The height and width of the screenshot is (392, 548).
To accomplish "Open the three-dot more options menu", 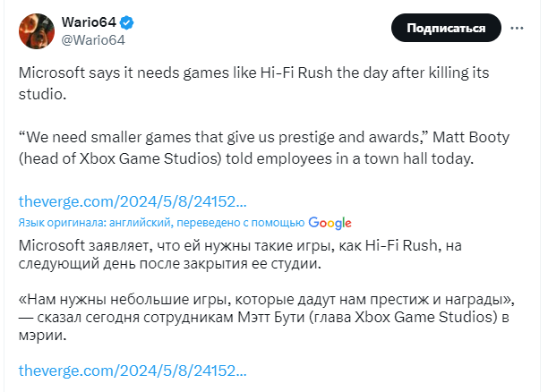I will pos(517,29).
